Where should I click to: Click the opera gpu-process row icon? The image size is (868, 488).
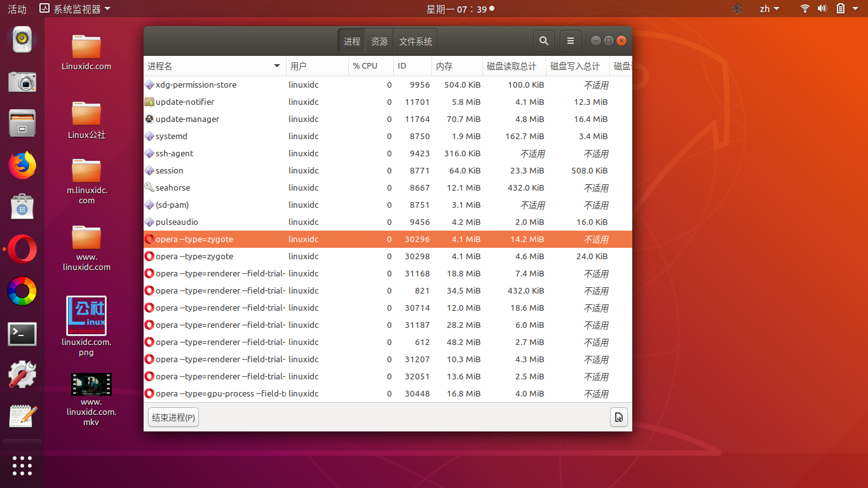149,393
